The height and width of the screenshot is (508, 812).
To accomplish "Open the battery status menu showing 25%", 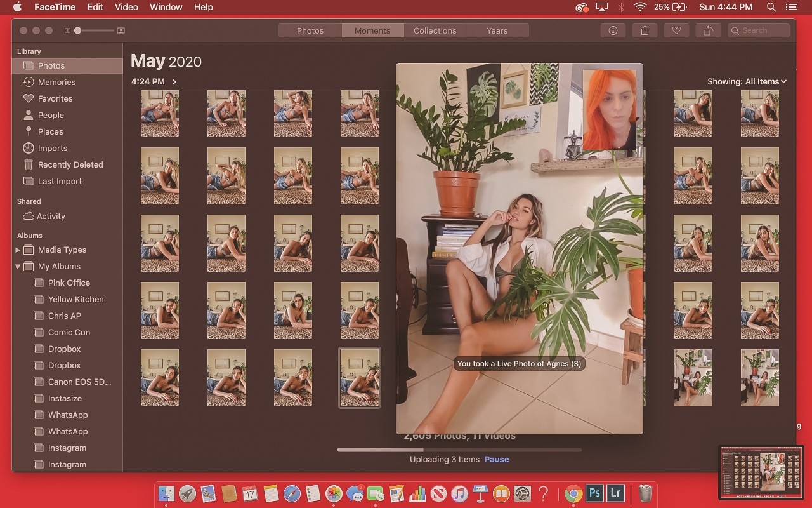I will pos(671,7).
